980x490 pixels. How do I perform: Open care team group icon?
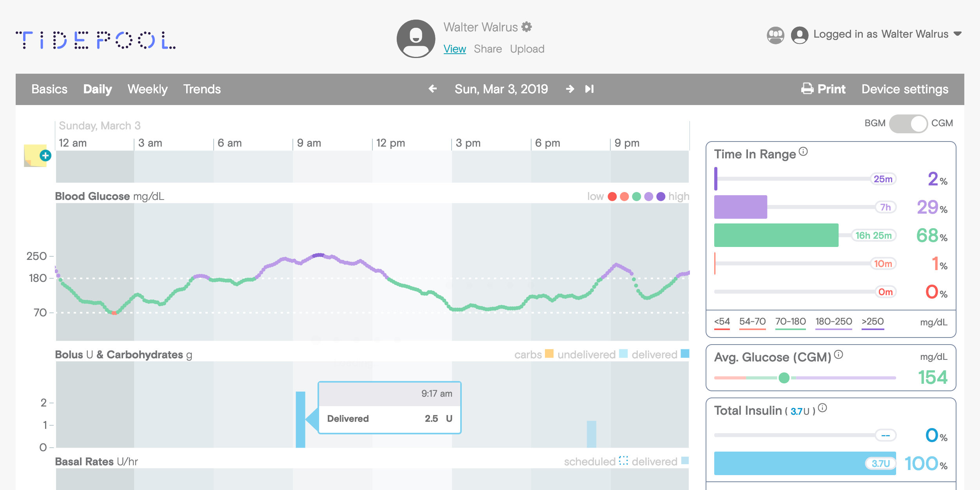[x=775, y=35]
